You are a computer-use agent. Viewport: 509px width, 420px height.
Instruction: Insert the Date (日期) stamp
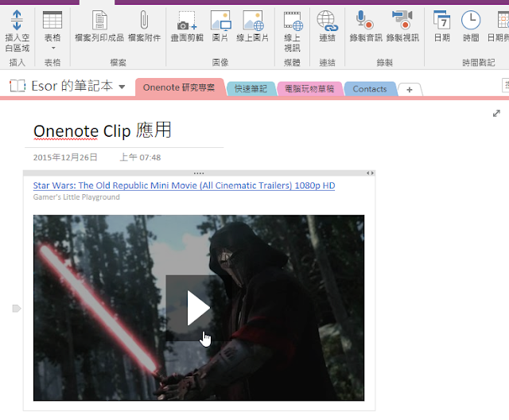442,20
